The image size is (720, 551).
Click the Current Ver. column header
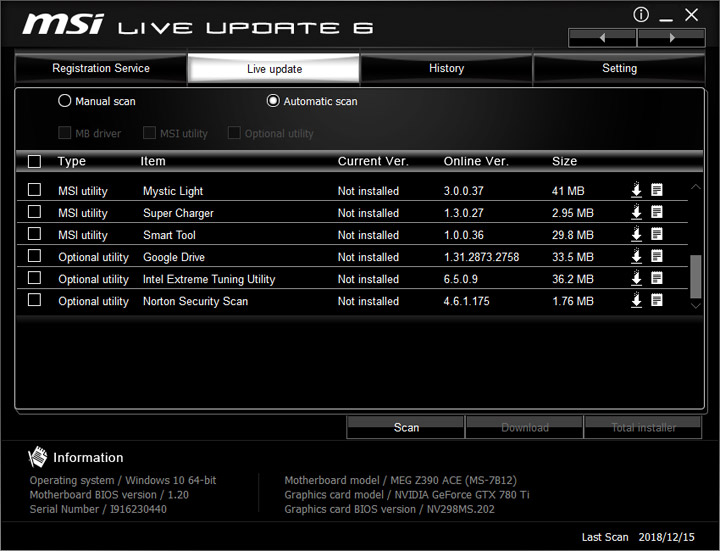coord(373,161)
